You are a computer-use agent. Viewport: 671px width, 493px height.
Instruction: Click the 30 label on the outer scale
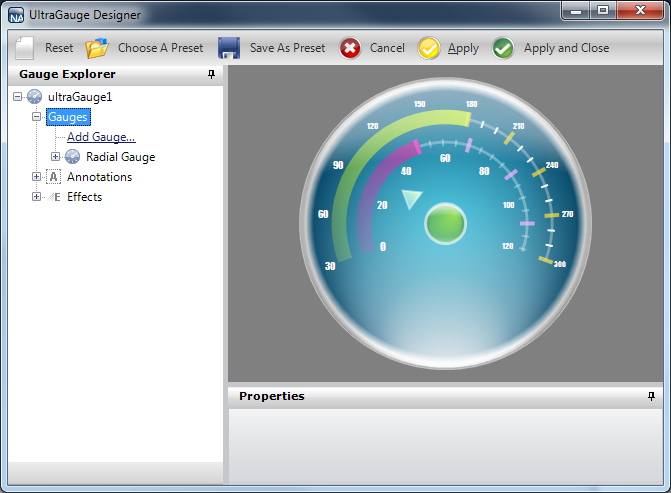click(330, 266)
